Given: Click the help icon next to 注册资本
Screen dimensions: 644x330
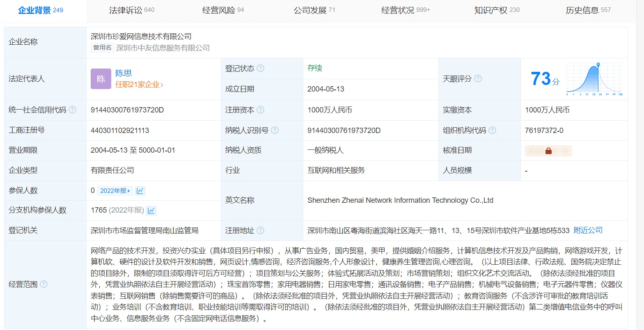Looking at the screenshot, I should point(260,110).
